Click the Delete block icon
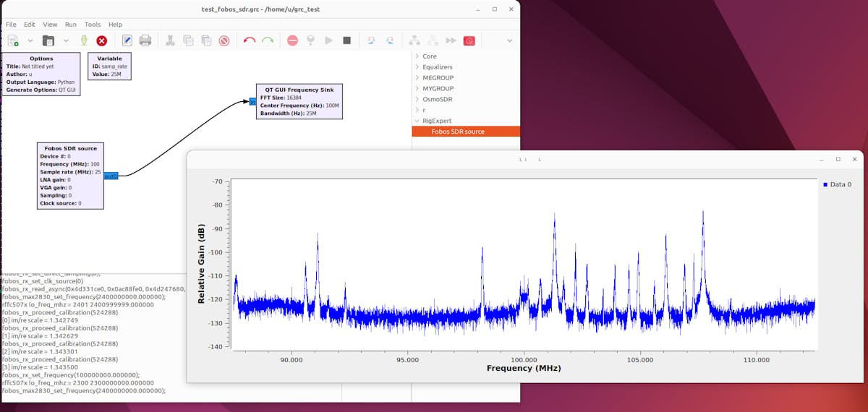 pyautogui.click(x=224, y=40)
